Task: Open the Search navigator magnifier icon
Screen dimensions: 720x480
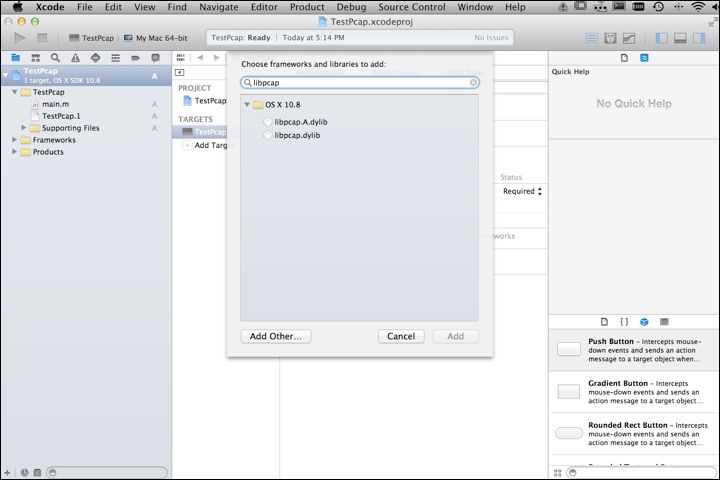Action: 55,58
